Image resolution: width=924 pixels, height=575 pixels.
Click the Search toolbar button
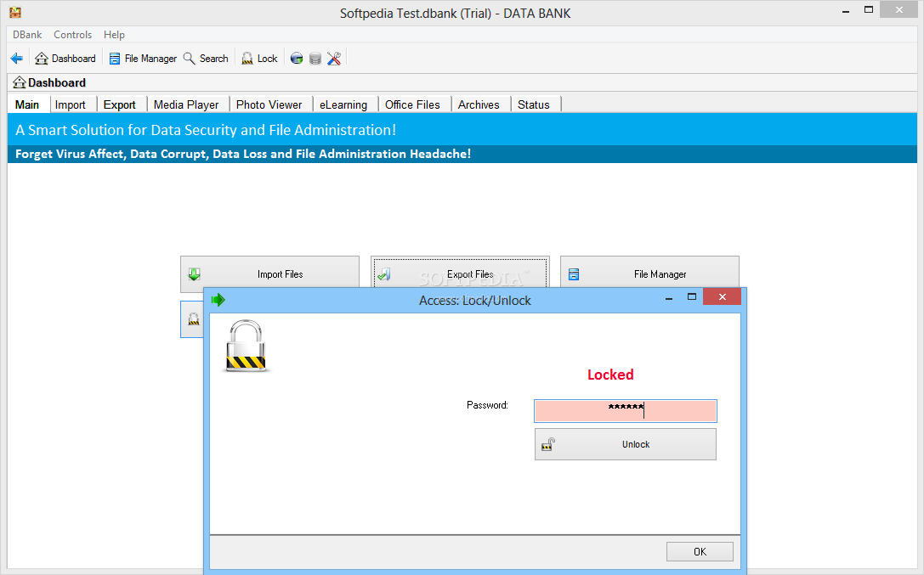(x=206, y=59)
